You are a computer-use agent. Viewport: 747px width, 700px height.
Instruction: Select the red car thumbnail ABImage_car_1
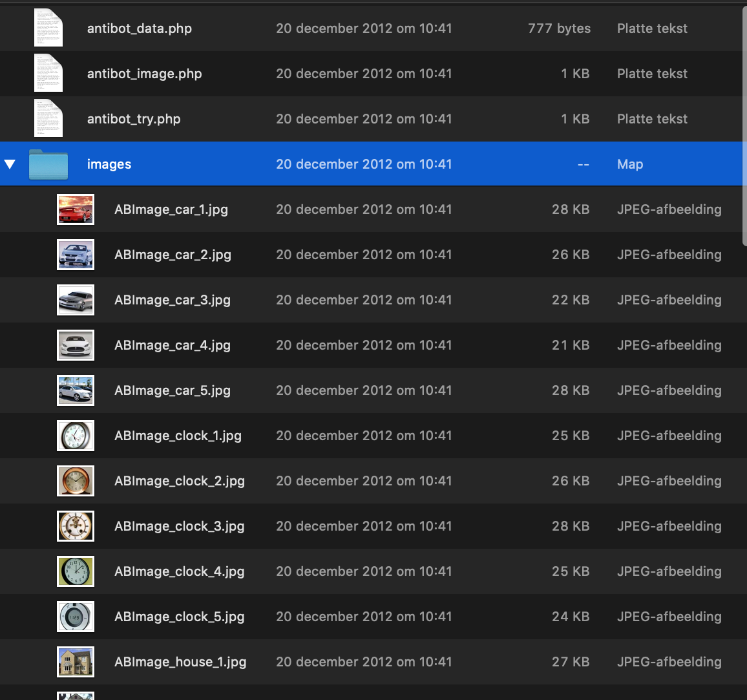[x=76, y=209]
